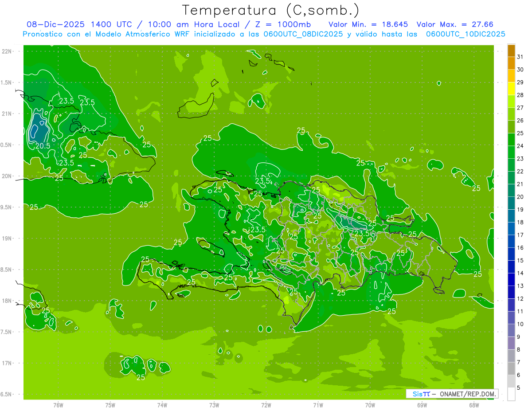Click the '18N' latitude axis label
532x411 pixels.
click(x=7, y=301)
